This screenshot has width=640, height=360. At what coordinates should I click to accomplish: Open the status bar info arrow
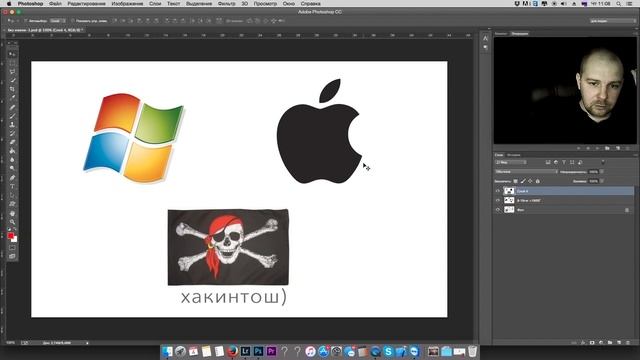87,343
